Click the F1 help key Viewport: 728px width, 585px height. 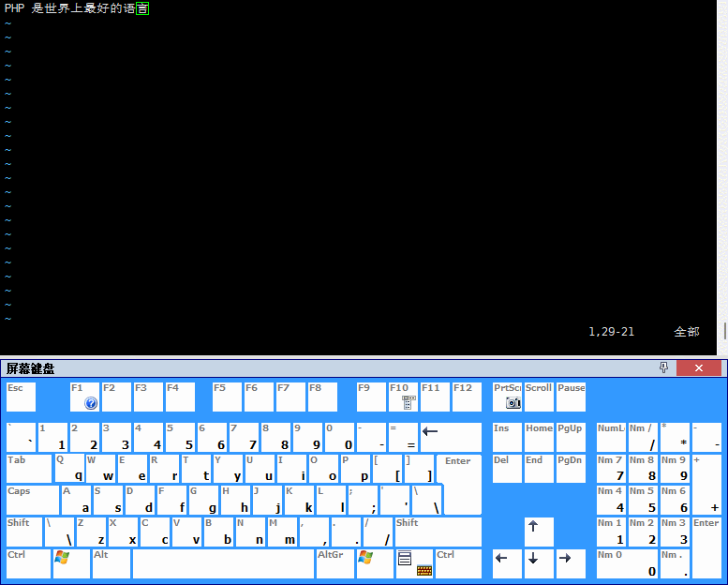(x=84, y=397)
